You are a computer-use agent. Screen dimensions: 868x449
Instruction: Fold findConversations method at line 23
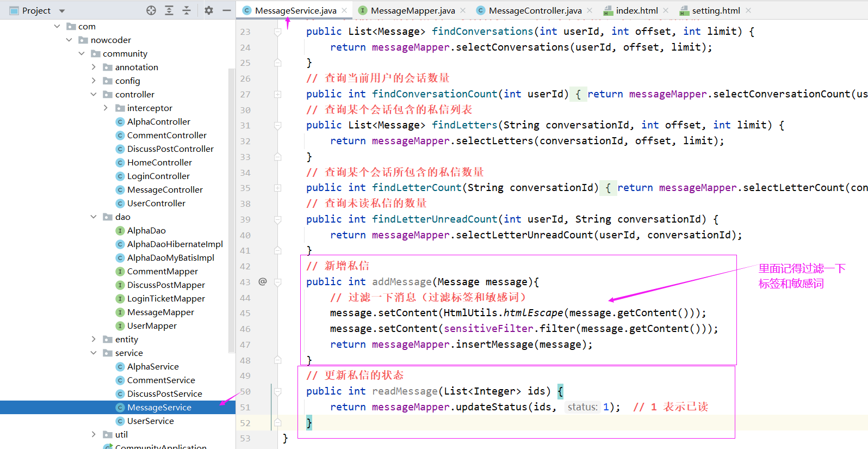tap(277, 32)
